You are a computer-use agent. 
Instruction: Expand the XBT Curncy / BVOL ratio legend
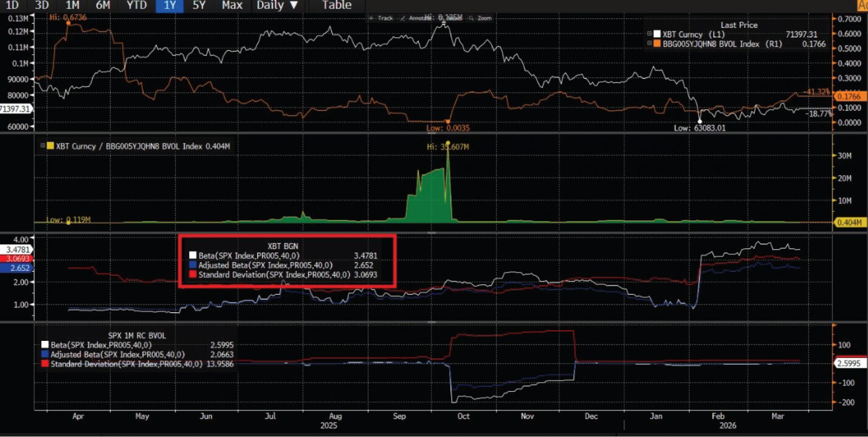click(43, 145)
